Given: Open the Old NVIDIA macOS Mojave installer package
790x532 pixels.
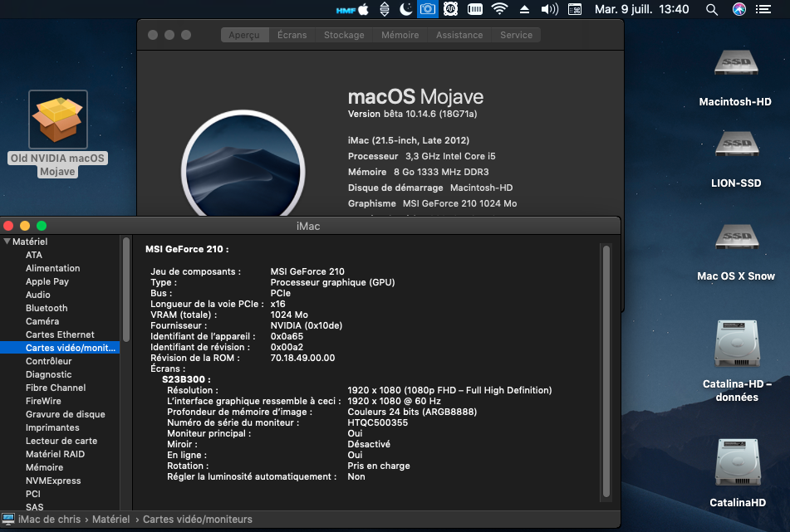Looking at the screenshot, I should [x=58, y=120].
